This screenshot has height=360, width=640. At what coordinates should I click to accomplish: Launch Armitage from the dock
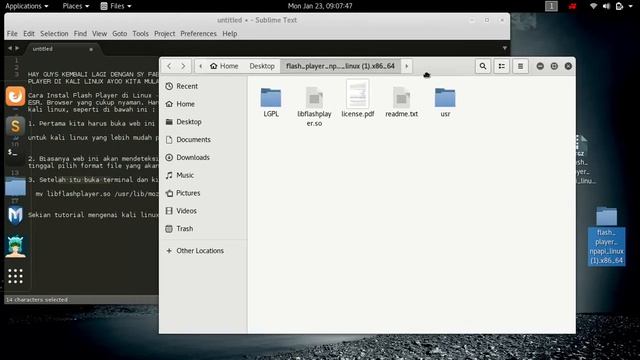point(15,247)
